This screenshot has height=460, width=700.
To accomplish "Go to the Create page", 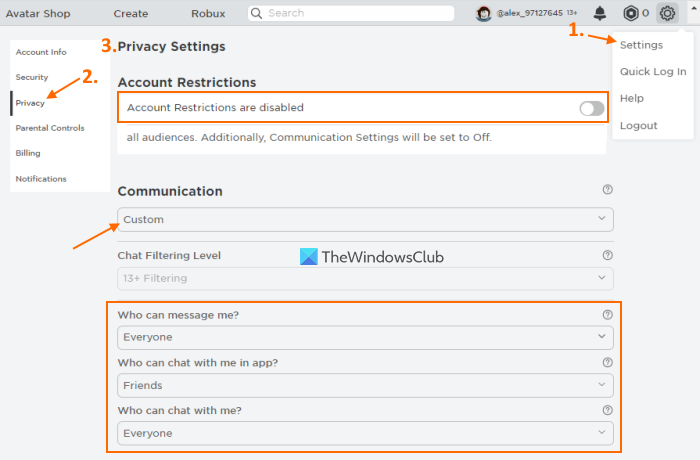I will 131,13.
